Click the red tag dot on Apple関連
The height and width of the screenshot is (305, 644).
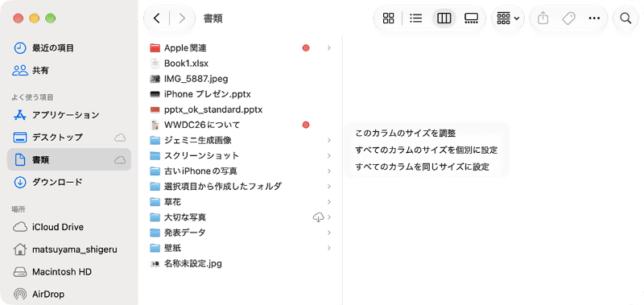[x=306, y=48]
